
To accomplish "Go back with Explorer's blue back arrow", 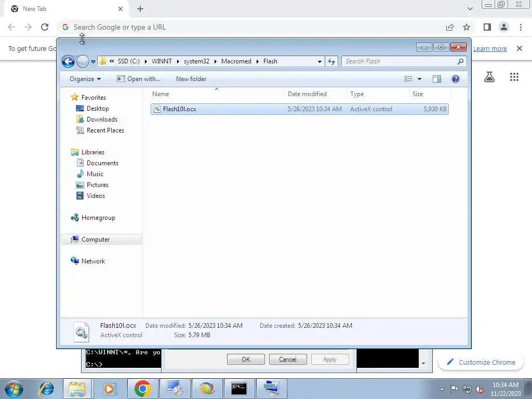I will click(x=68, y=61).
